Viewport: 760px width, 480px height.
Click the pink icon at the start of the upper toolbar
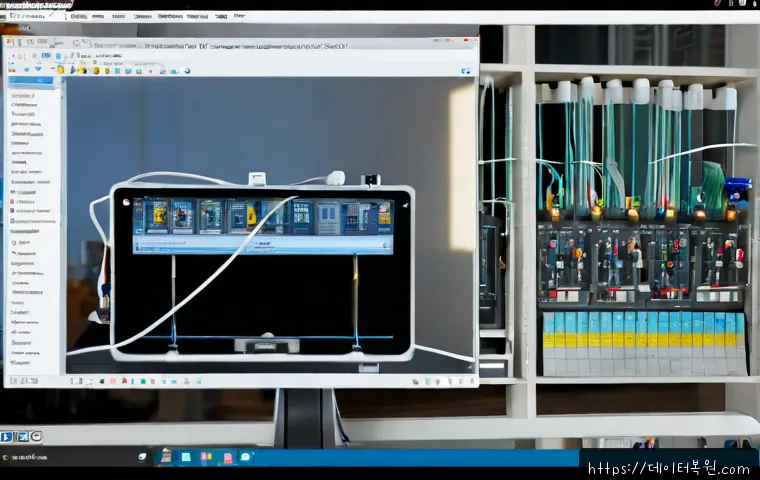[x=19, y=56]
